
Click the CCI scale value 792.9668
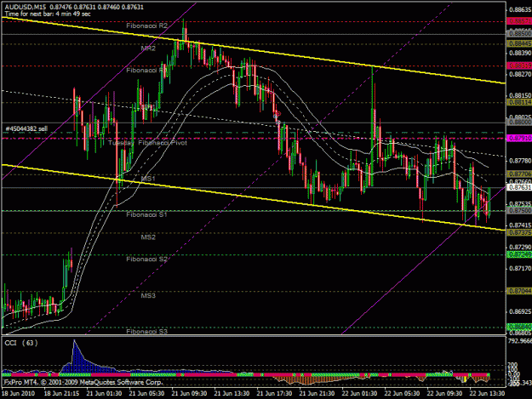point(520,340)
